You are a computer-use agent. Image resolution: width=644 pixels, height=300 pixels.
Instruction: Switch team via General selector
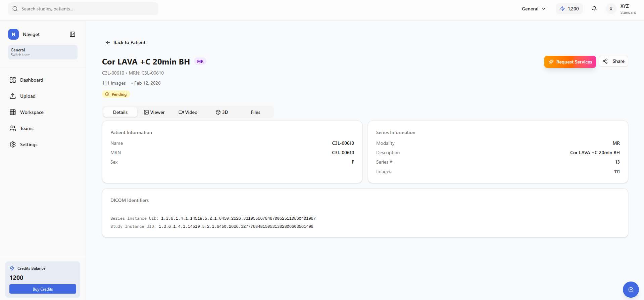tap(43, 52)
